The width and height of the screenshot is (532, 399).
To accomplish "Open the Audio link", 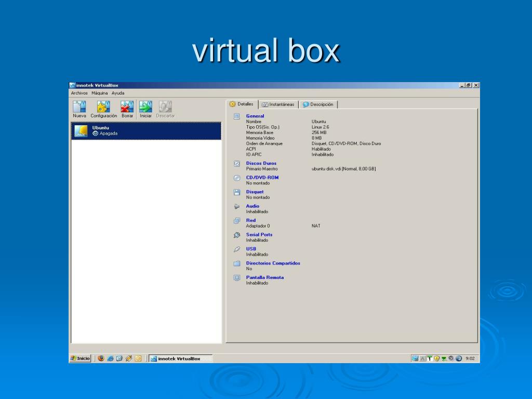I will point(252,206).
